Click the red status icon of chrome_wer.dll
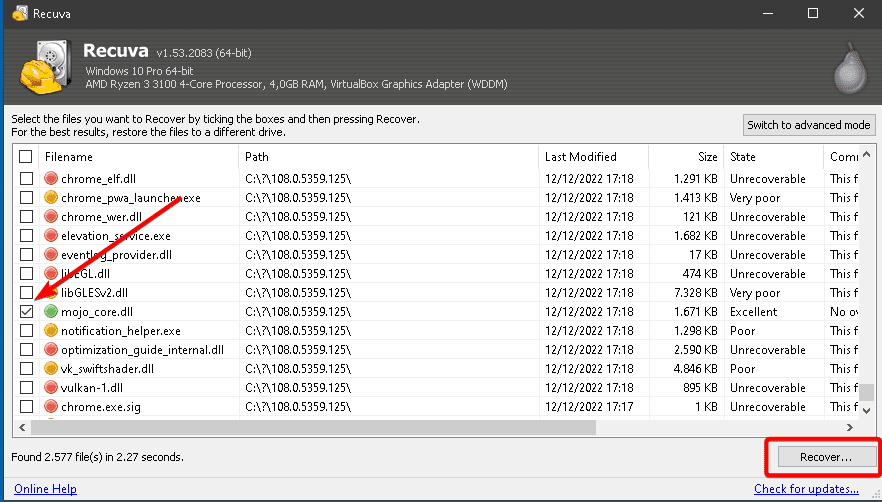Screen dimensions: 882x502 (x=51, y=217)
